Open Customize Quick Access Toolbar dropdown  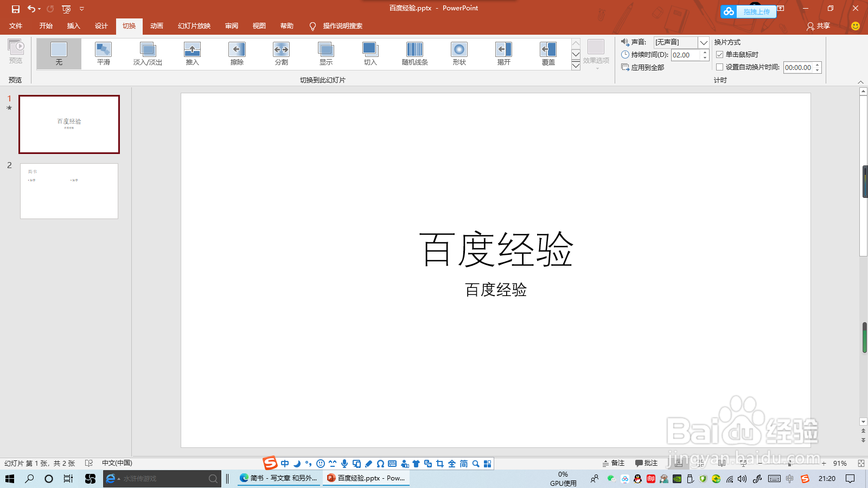(82, 9)
